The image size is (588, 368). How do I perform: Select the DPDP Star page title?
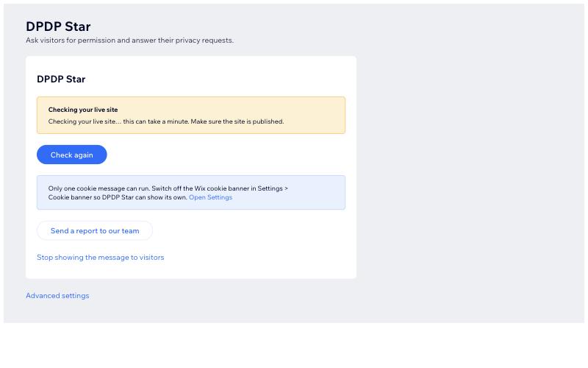(58, 26)
